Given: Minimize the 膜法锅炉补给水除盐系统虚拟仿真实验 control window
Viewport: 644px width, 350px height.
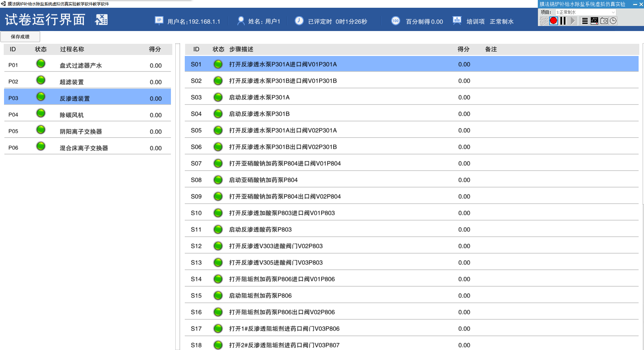Looking at the screenshot, I should coord(635,4).
